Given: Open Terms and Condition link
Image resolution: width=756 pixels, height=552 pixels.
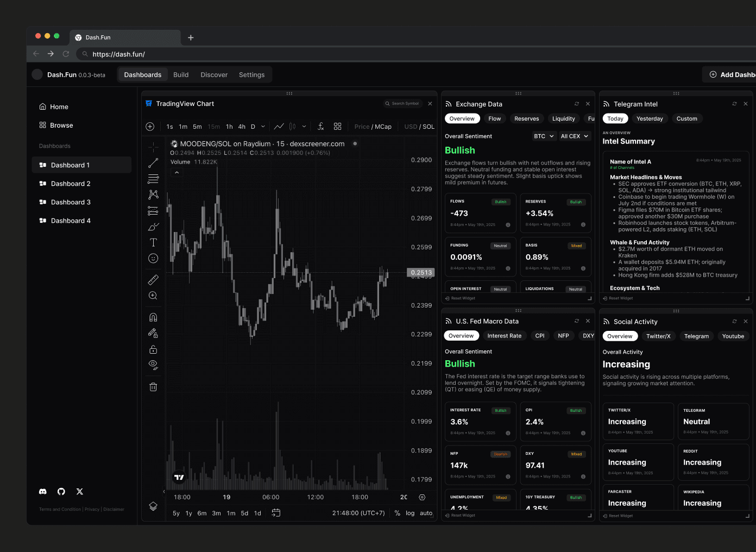Looking at the screenshot, I should pos(60,510).
